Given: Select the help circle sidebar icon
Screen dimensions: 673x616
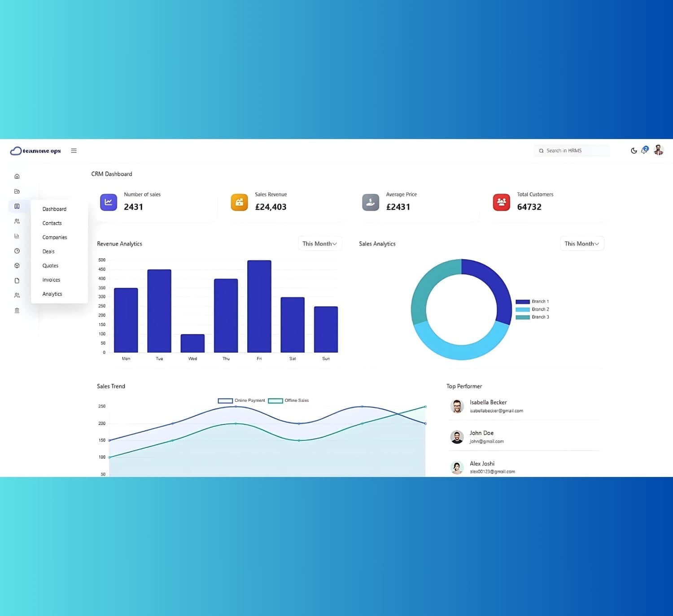Looking at the screenshot, I should tap(17, 251).
